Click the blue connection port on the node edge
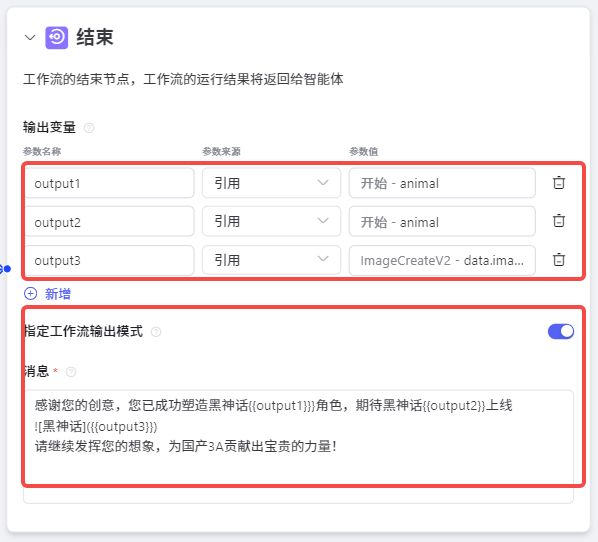The height and width of the screenshot is (542, 598). [x=7, y=269]
